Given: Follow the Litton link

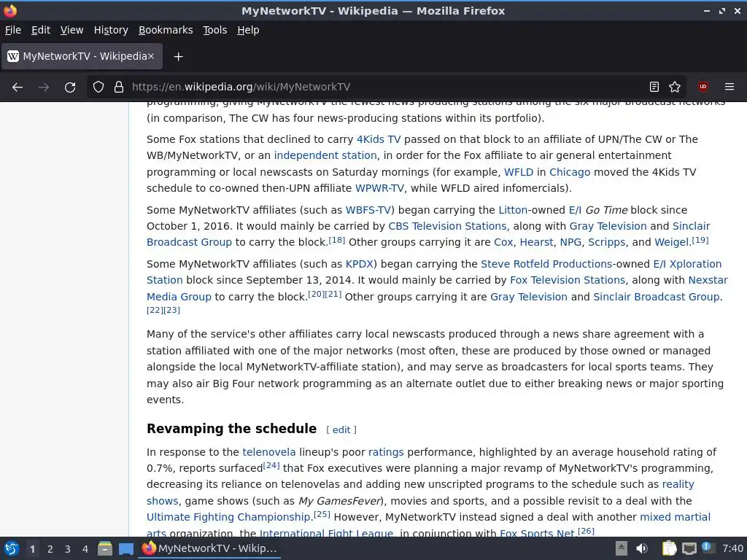Looking at the screenshot, I should tap(513, 210).
